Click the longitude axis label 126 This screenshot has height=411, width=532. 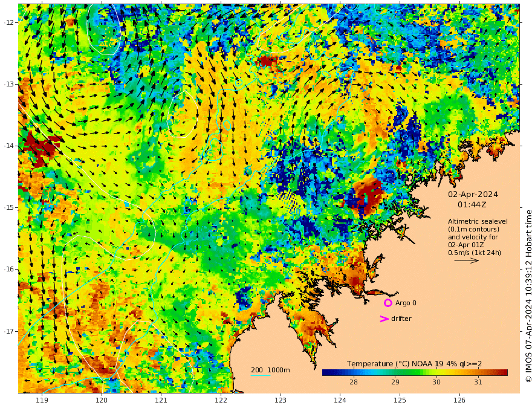click(x=459, y=401)
